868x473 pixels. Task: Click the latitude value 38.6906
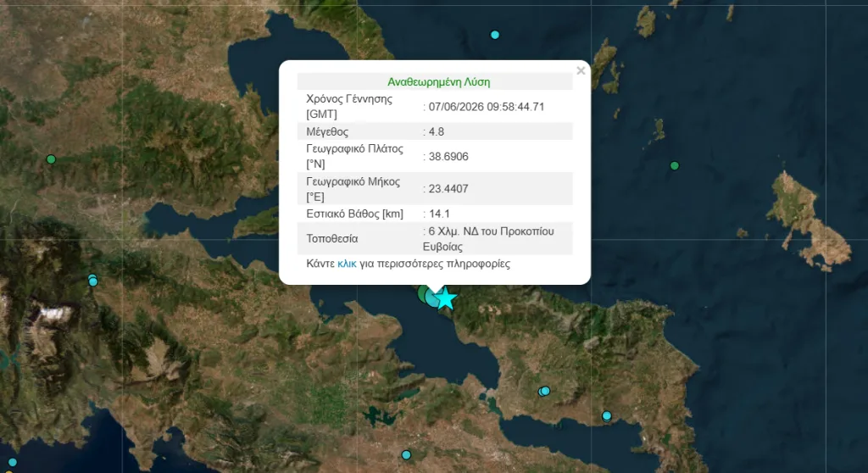click(448, 157)
